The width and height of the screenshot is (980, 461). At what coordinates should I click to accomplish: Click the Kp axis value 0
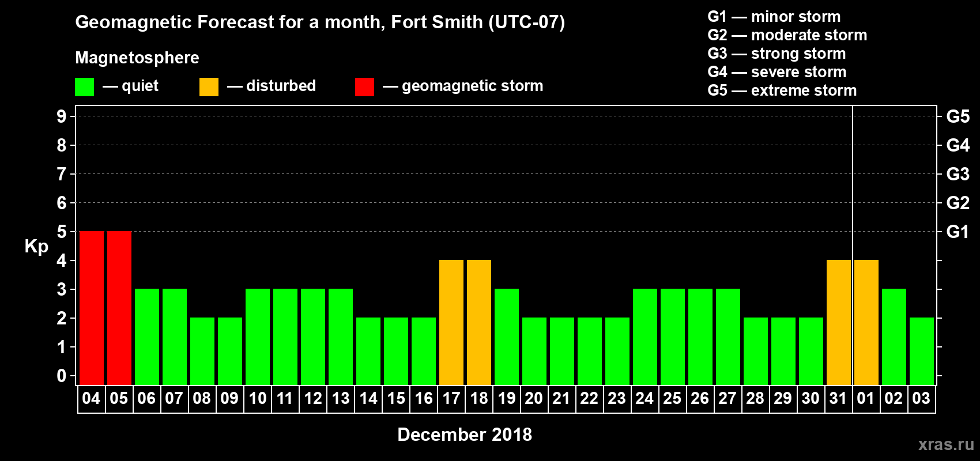(62, 376)
